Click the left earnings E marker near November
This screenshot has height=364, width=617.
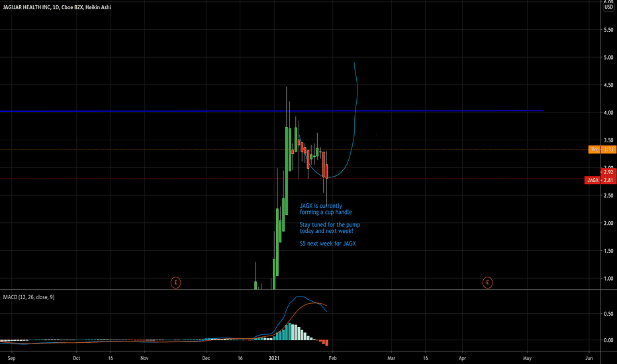175,282
